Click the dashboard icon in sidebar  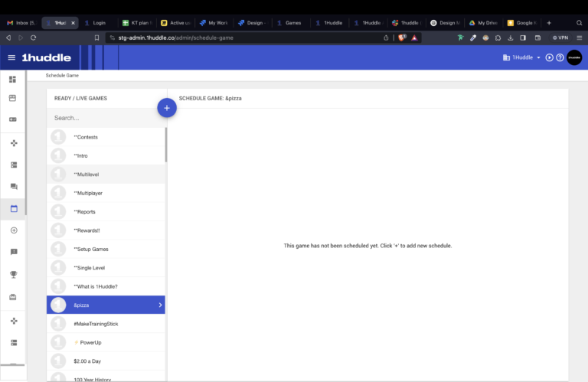pyautogui.click(x=12, y=80)
